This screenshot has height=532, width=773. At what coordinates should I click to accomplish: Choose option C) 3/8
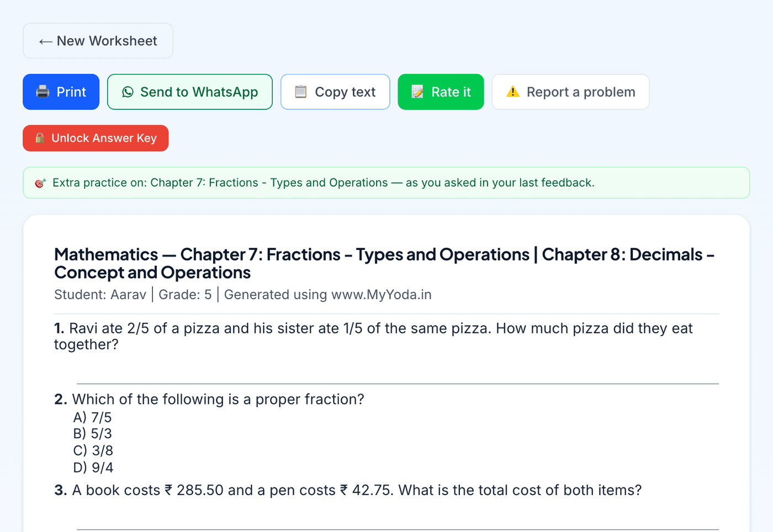click(x=93, y=450)
